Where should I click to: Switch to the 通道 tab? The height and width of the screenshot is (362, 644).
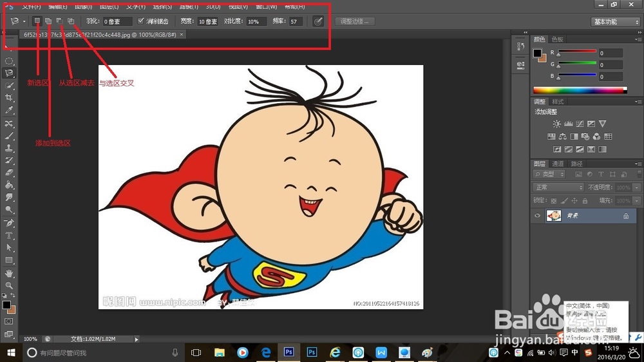click(557, 164)
